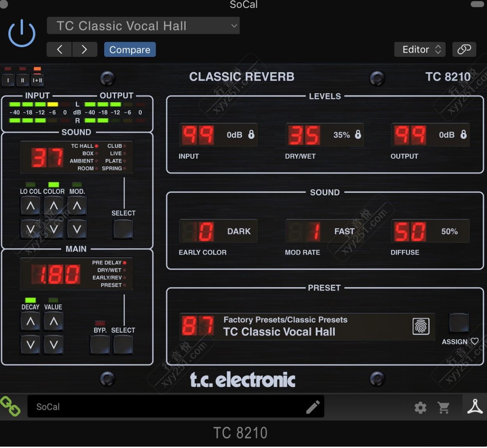This screenshot has width=487, height=448.
Task: Click the tripod logo icon bottom right
Action: (475, 407)
